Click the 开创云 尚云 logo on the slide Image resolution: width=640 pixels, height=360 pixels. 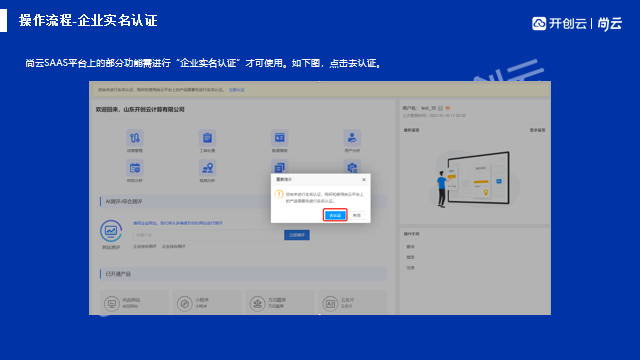[577, 24]
